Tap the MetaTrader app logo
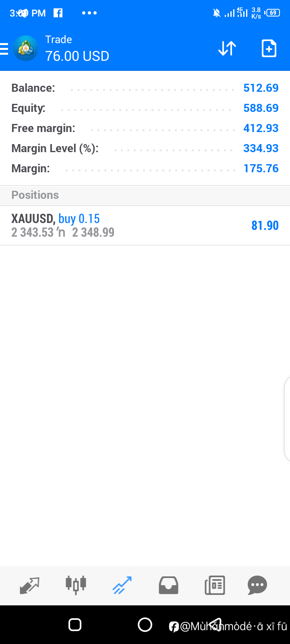The image size is (290, 644). point(26,49)
